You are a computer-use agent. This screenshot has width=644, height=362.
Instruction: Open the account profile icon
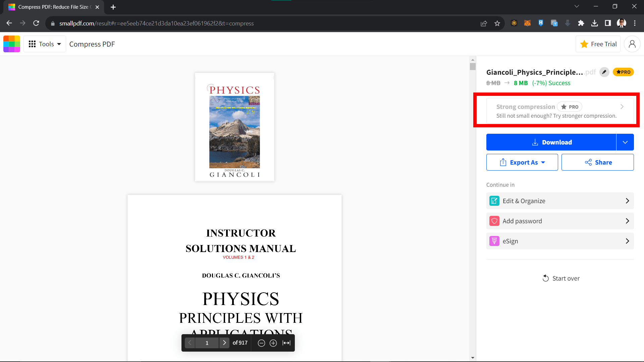tap(632, 44)
